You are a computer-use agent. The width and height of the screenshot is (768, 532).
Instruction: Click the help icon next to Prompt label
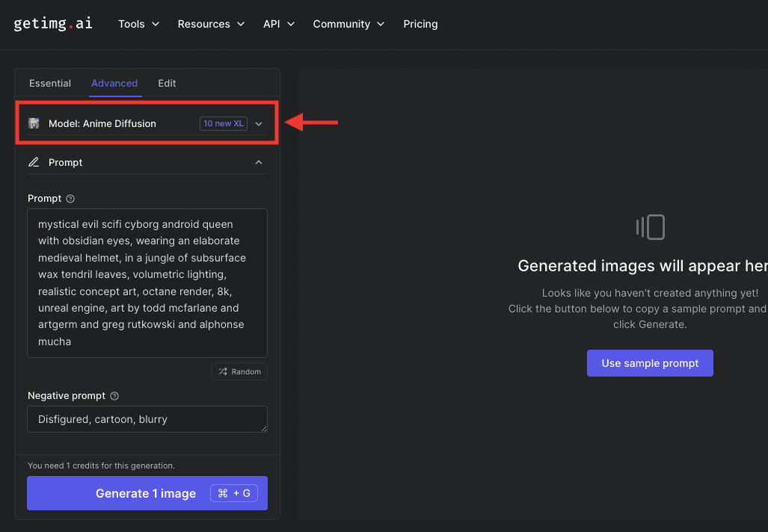[x=70, y=199]
